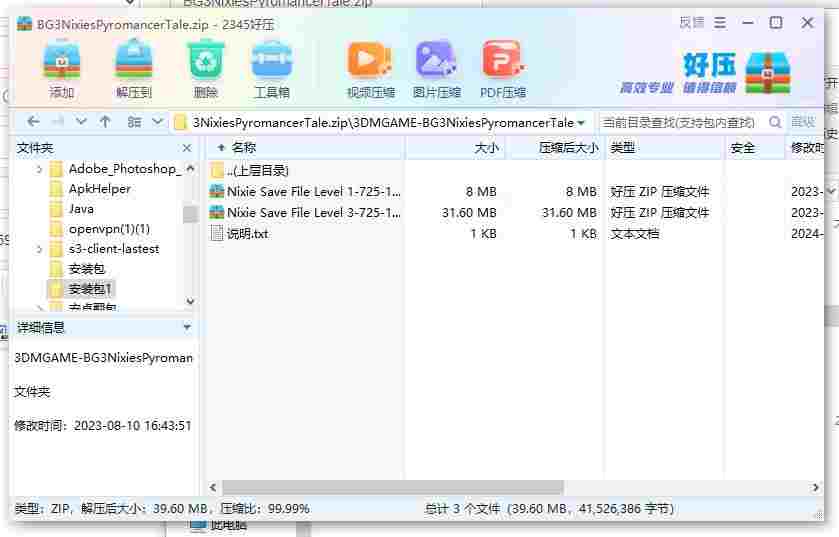Image resolution: width=839 pixels, height=537 pixels.
Task: Click the file list horizontal scrollbar thumb
Action: (x=393, y=487)
